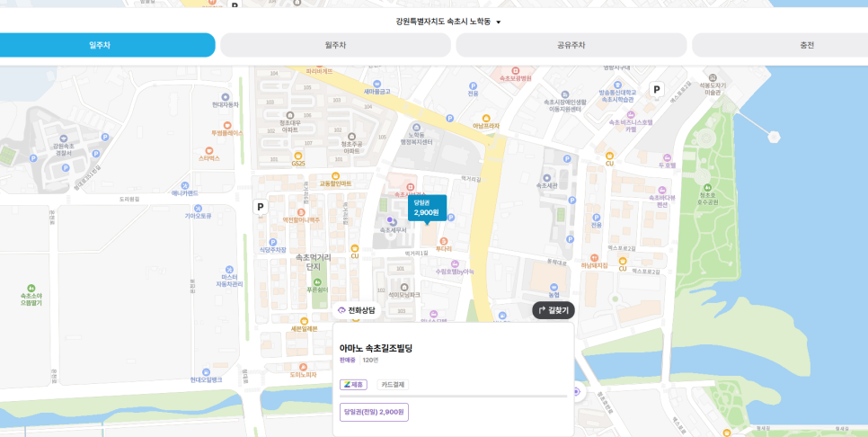The height and width of the screenshot is (437, 868).
Task: Click the 세븐일레븐 store icon
Action: (304, 321)
